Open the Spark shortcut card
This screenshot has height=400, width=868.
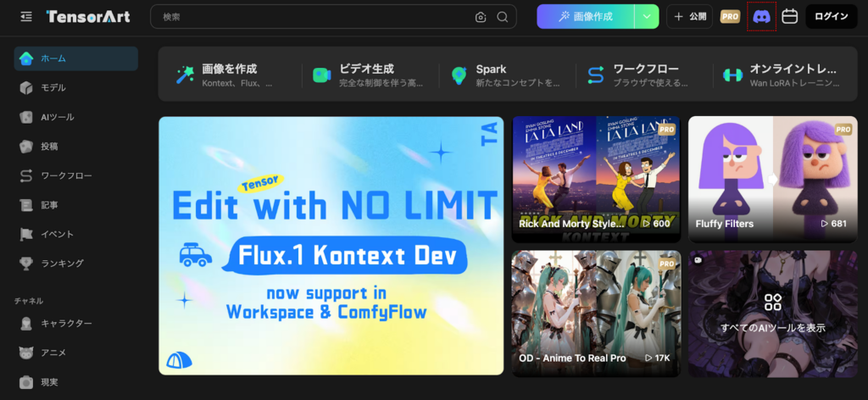click(x=507, y=75)
